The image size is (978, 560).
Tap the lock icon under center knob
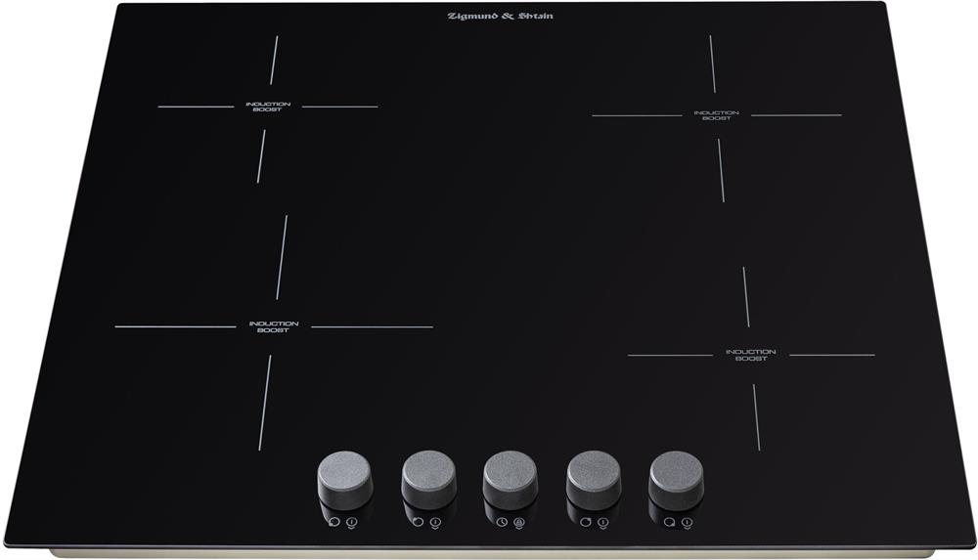click(x=519, y=522)
